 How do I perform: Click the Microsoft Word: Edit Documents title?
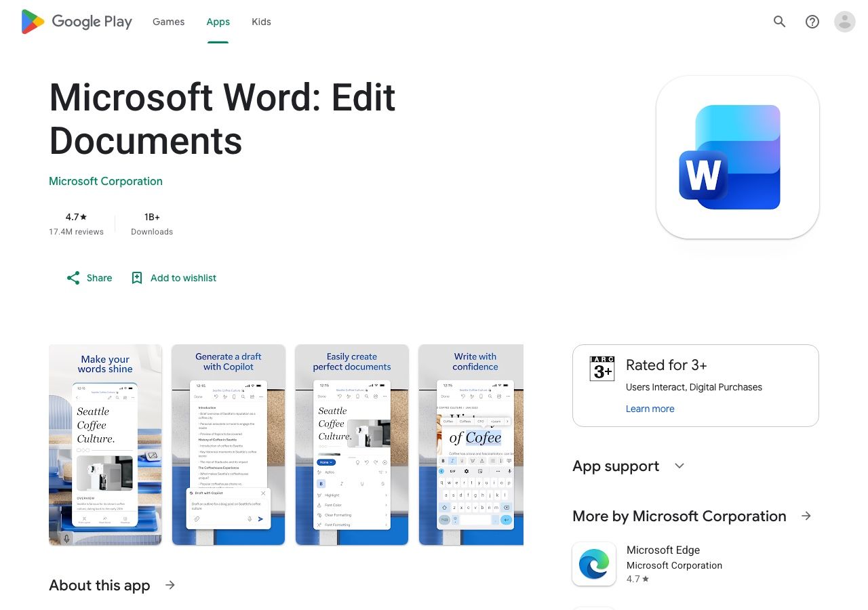[222, 119]
